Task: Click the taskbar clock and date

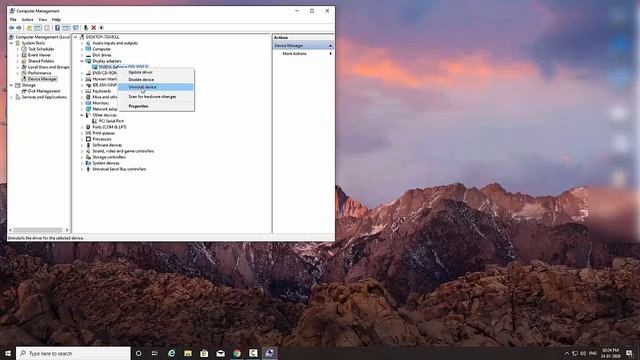Action: [x=610, y=353]
